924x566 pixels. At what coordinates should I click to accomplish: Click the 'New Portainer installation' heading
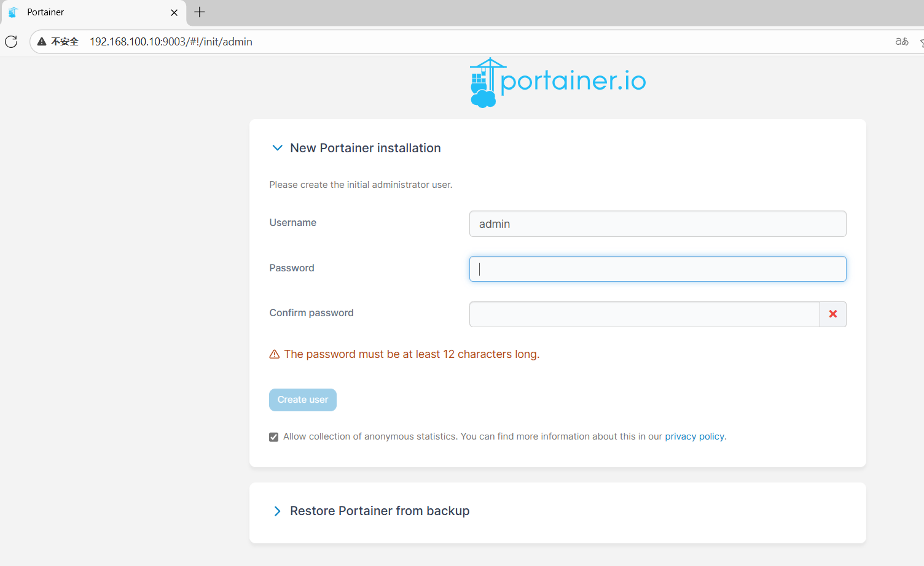(366, 148)
